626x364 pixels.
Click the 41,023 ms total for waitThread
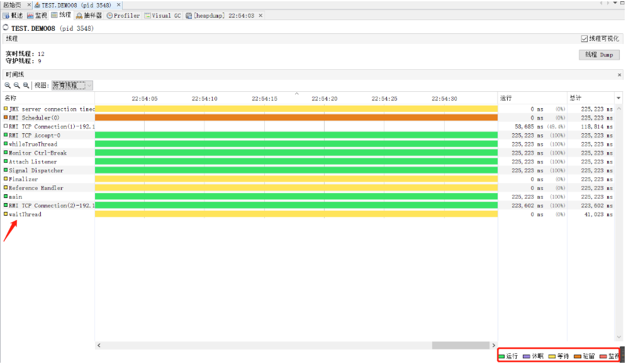coord(598,214)
